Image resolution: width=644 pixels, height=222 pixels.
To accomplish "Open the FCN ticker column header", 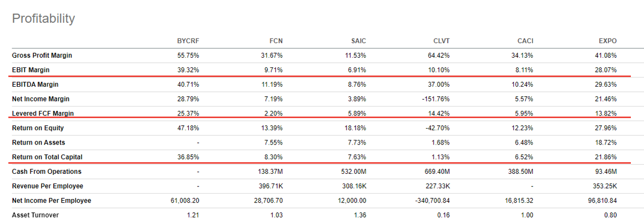I will coord(275,41).
